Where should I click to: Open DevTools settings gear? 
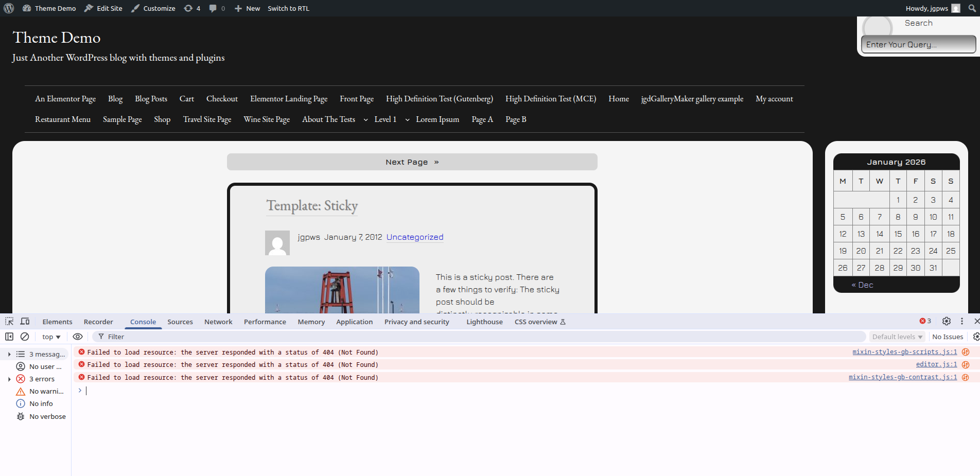pyautogui.click(x=946, y=321)
